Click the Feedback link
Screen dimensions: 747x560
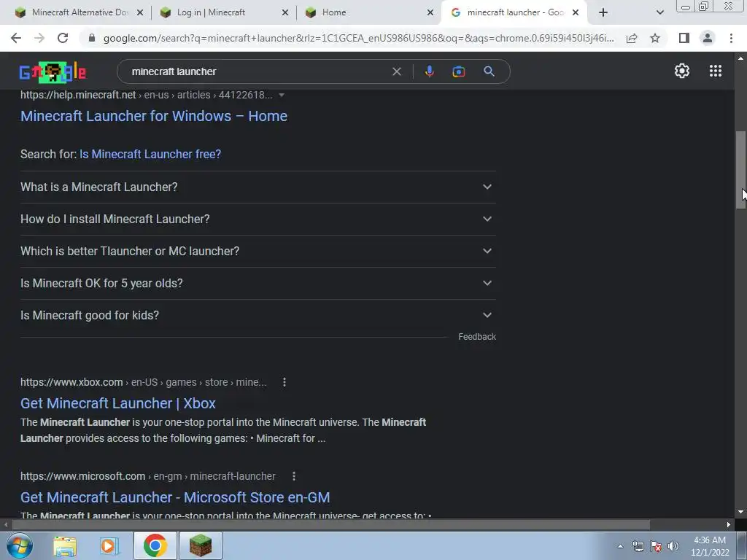[477, 337]
